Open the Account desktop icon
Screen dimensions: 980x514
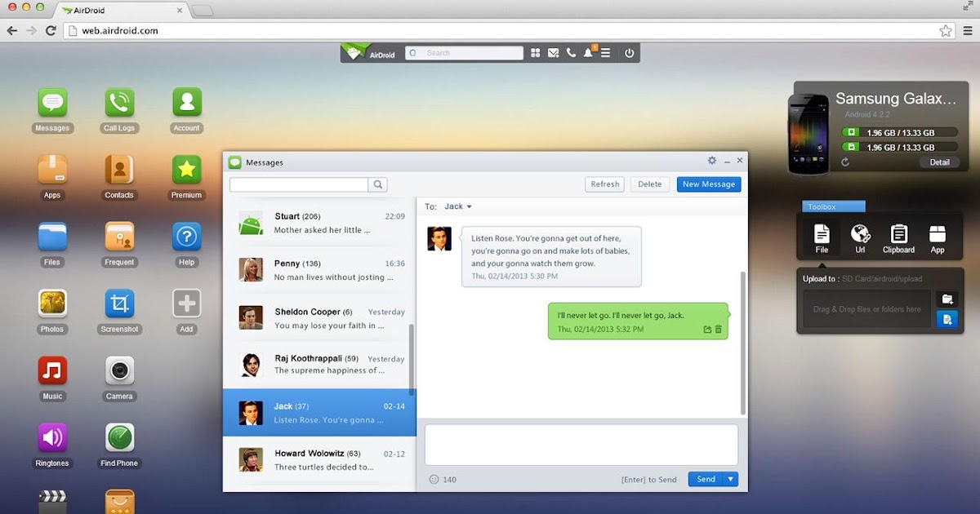186,103
